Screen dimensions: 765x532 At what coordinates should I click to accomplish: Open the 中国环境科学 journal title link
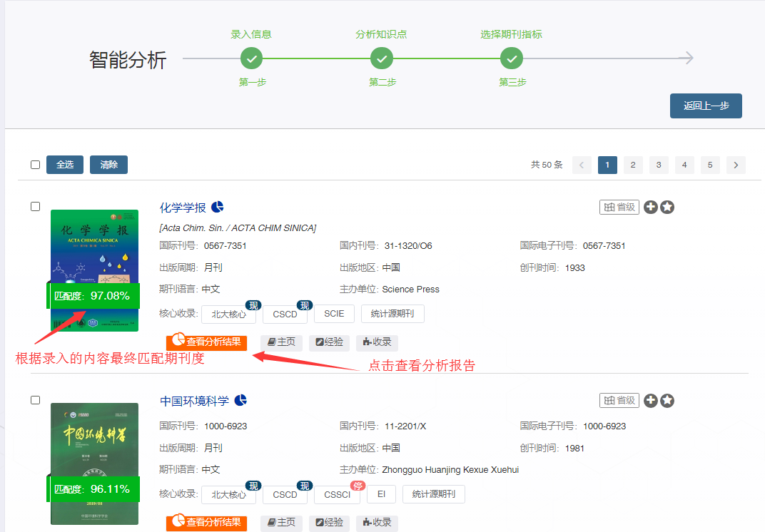[x=194, y=401]
